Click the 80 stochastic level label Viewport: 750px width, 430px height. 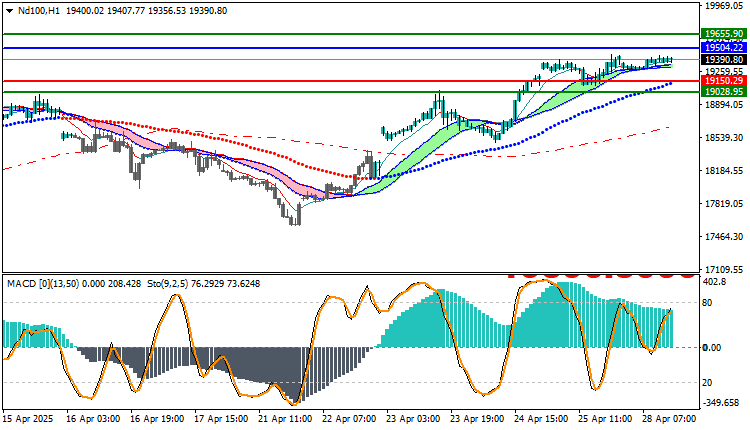tap(706, 303)
